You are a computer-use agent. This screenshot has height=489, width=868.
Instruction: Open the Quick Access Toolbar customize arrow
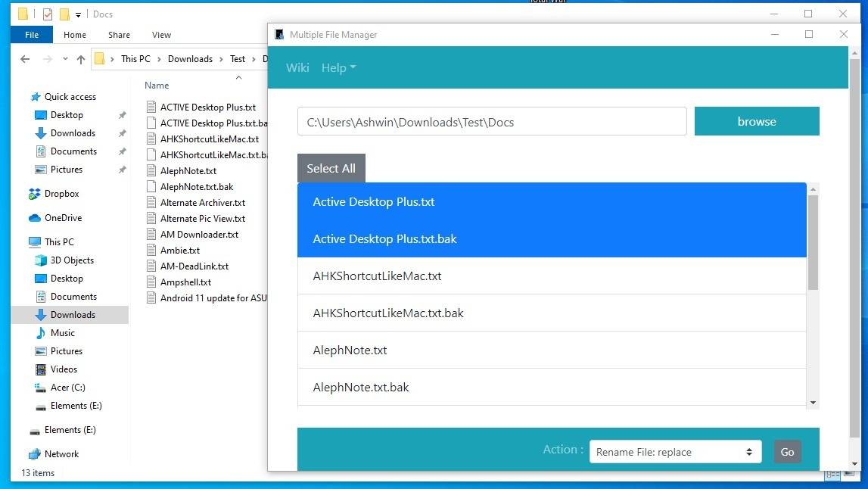[78, 15]
